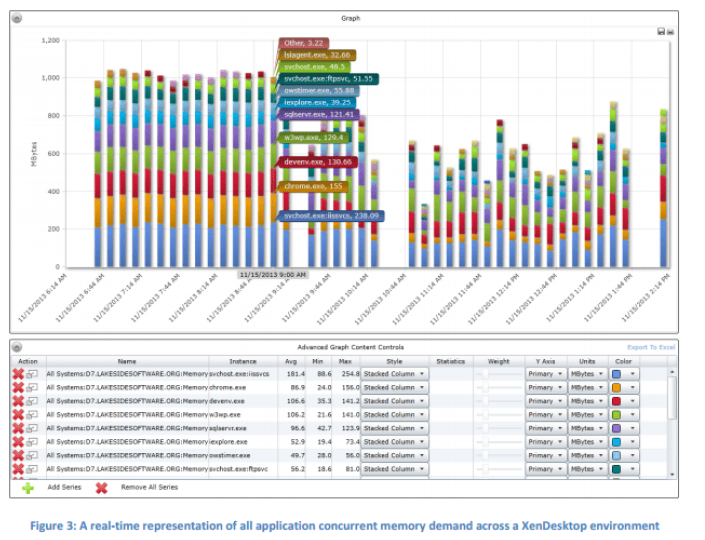This screenshot has height=540, width=705.
Task: Open the Style dropdown for the chrome.exe row
Action: (x=394, y=387)
